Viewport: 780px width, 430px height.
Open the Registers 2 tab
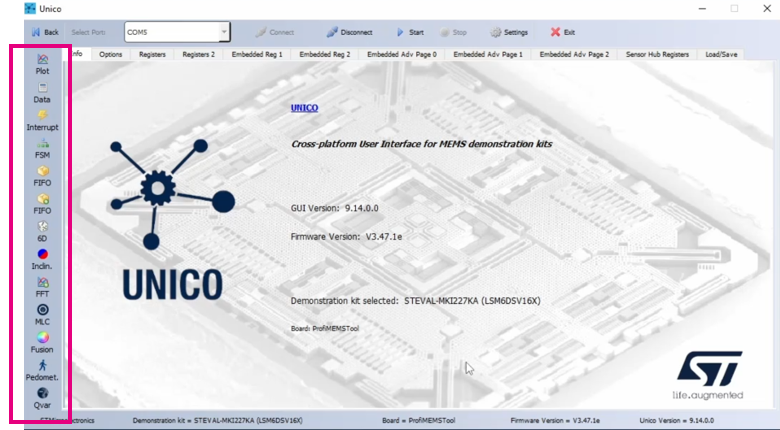pyautogui.click(x=198, y=54)
